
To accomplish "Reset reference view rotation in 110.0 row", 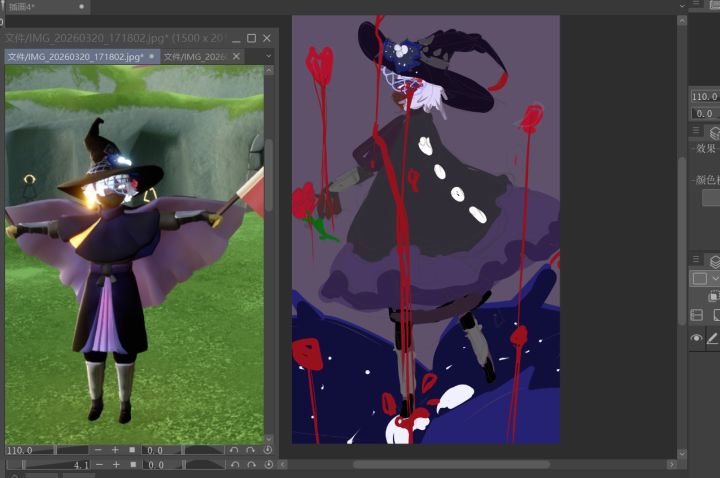I will tap(268, 450).
